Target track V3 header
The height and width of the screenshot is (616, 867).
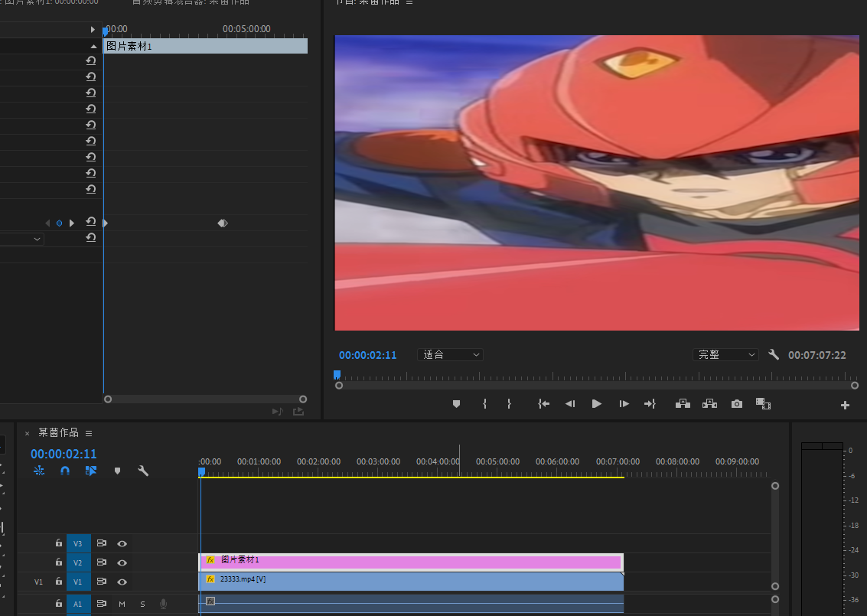(78, 543)
